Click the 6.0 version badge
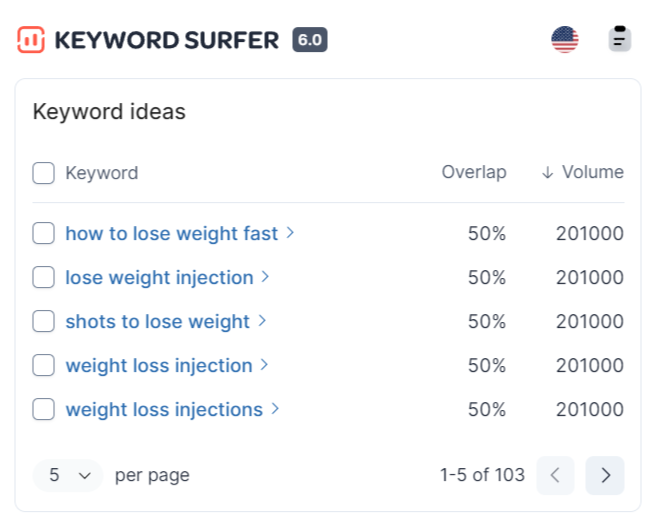Image resolution: width=653 pixels, height=517 pixels. [x=310, y=40]
